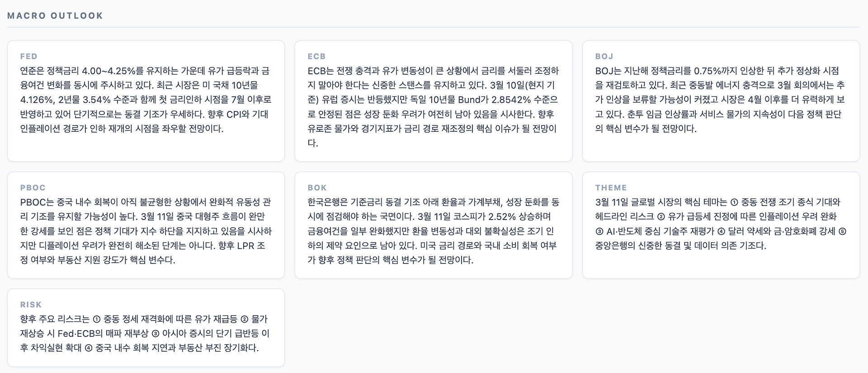The width and height of the screenshot is (868, 373).
Task: Select the RISK card label
Action: [31, 305]
